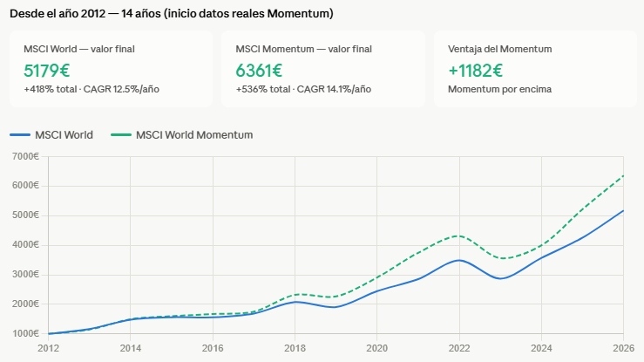Click '+418% total · CAGR 12.5%/año' text
This screenshot has width=644, height=362.
point(92,89)
